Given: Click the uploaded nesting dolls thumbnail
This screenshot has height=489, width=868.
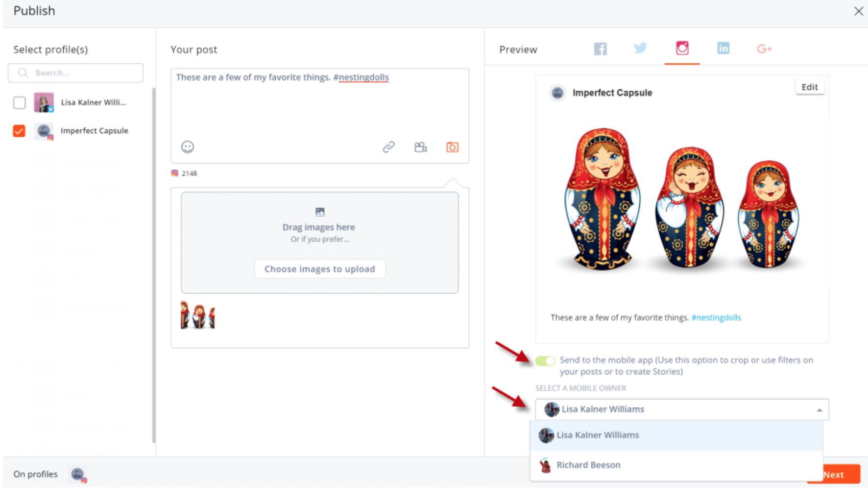Looking at the screenshot, I should click(198, 315).
